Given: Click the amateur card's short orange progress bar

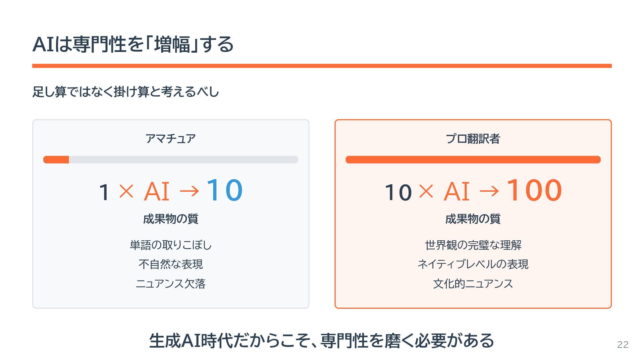Looking at the screenshot, I should pos(56,160).
